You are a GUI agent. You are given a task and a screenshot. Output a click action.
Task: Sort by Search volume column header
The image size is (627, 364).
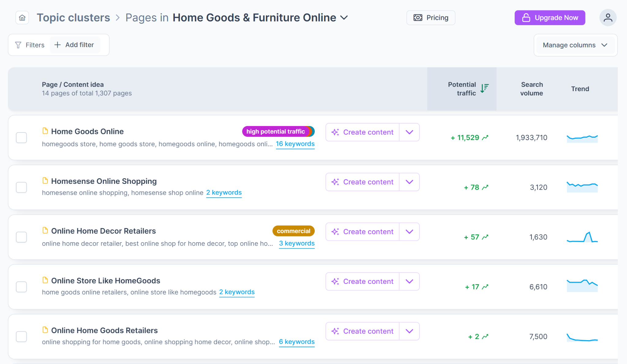coord(531,89)
